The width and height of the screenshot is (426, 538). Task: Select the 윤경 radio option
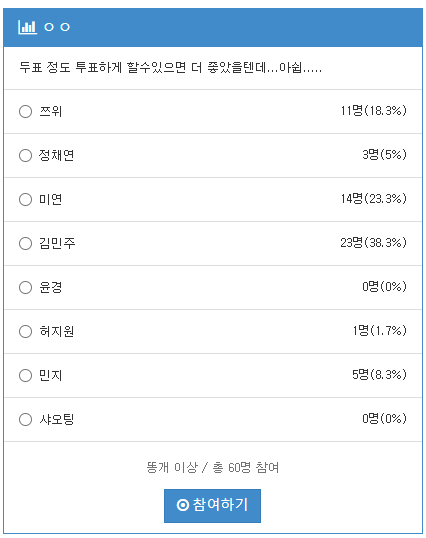[25, 288]
